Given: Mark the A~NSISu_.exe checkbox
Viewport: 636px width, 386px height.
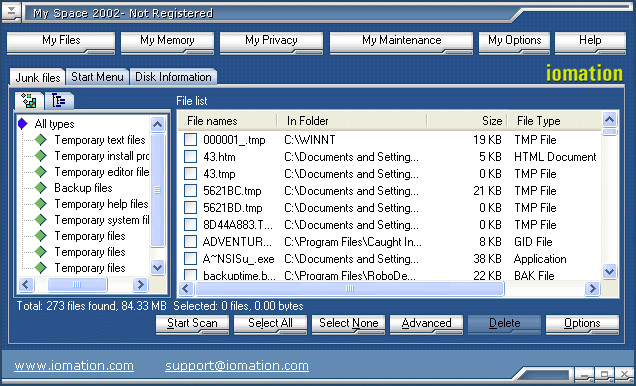Looking at the screenshot, I should [x=190, y=259].
